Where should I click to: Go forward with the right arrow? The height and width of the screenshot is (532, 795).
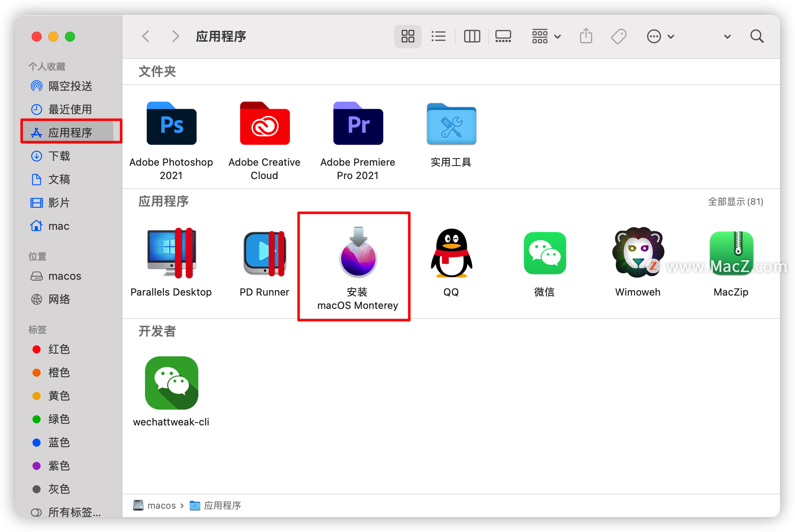175,36
